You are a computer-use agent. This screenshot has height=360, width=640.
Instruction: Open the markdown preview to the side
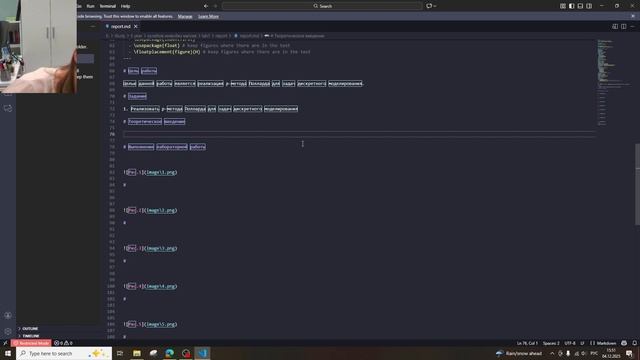tap(615, 27)
